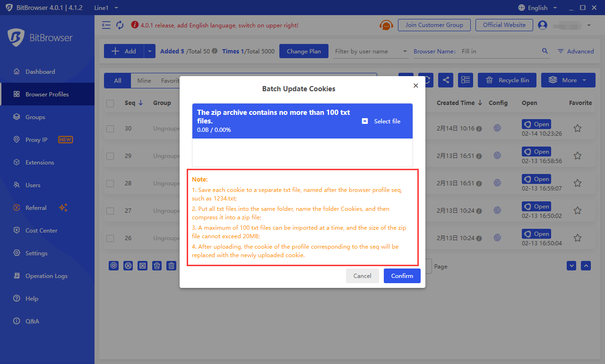
Task: Click info icon beside 2月14日 10:16
Action: (479, 129)
